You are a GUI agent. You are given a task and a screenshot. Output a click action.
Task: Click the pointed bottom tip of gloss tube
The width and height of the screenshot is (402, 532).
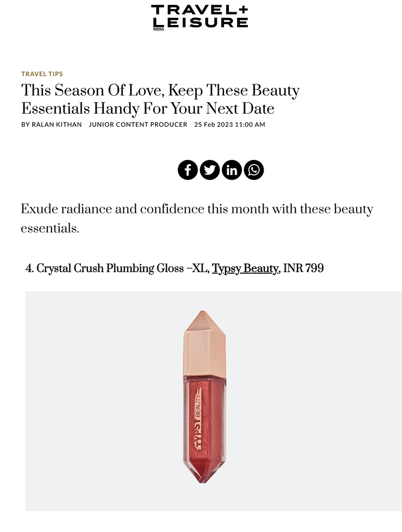204,475
